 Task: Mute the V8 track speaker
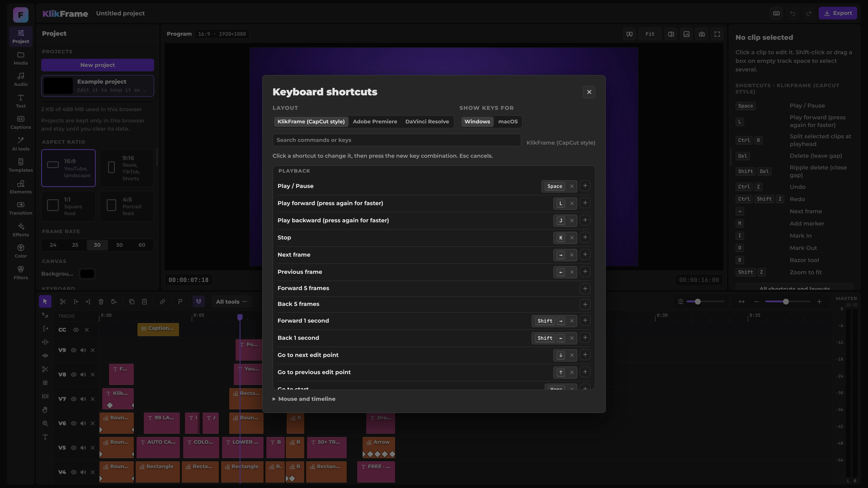coord(83,375)
